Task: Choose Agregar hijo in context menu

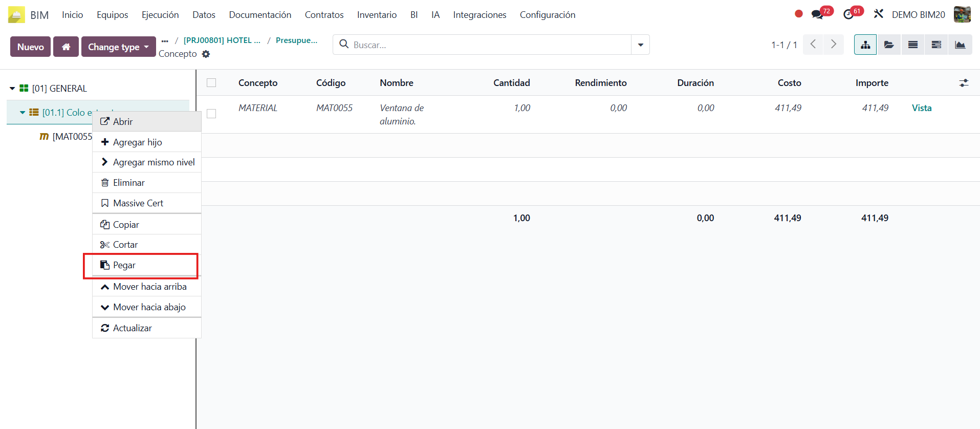Action: pyautogui.click(x=137, y=142)
